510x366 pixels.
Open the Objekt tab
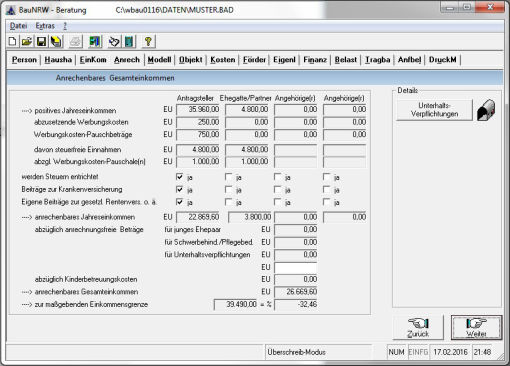coord(191,60)
